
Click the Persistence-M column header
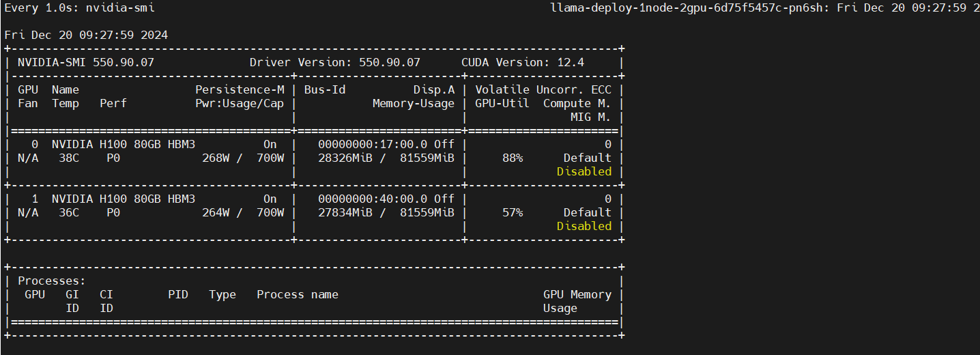[240, 89]
